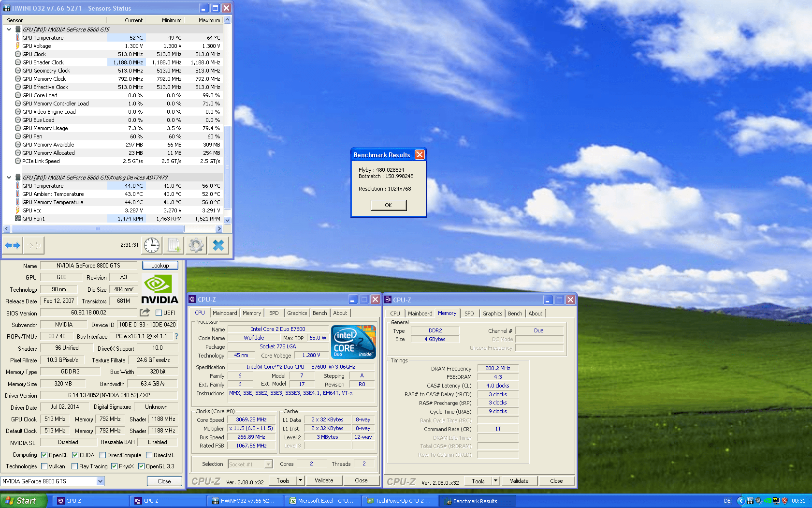Click the GPU Core Load row icon
This screenshot has width=812, height=508.
pos(18,95)
